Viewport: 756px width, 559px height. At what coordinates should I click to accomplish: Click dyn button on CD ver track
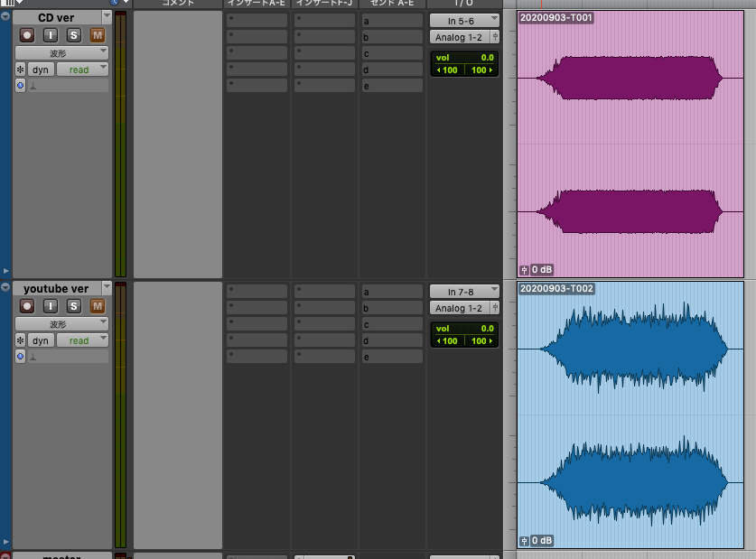point(41,70)
